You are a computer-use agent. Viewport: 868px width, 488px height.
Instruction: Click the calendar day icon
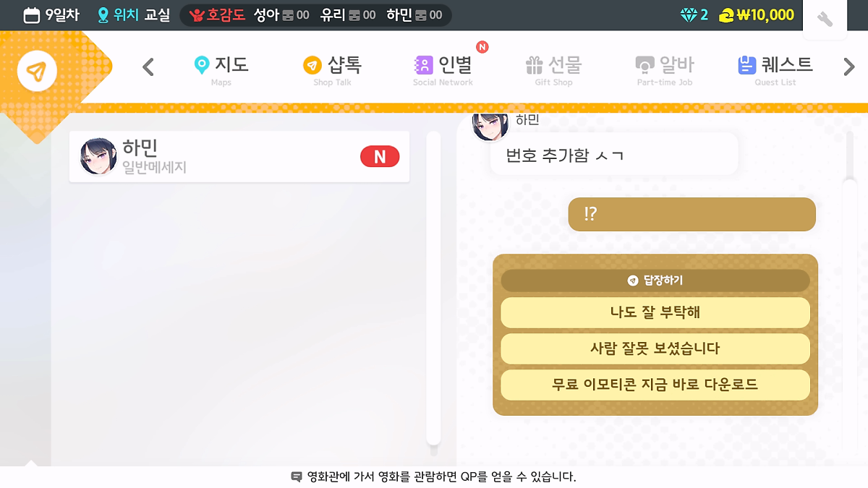(x=32, y=15)
